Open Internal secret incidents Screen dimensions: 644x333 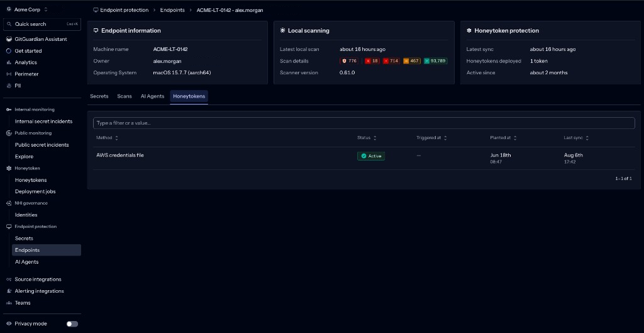click(x=43, y=121)
